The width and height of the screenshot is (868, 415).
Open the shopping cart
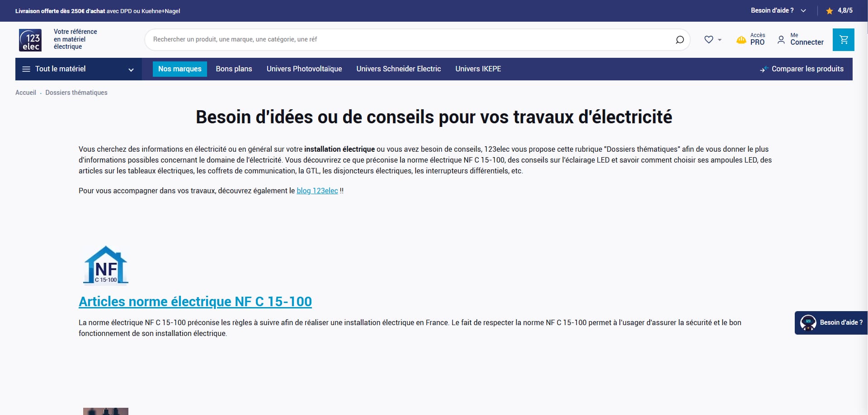(x=844, y=40)
